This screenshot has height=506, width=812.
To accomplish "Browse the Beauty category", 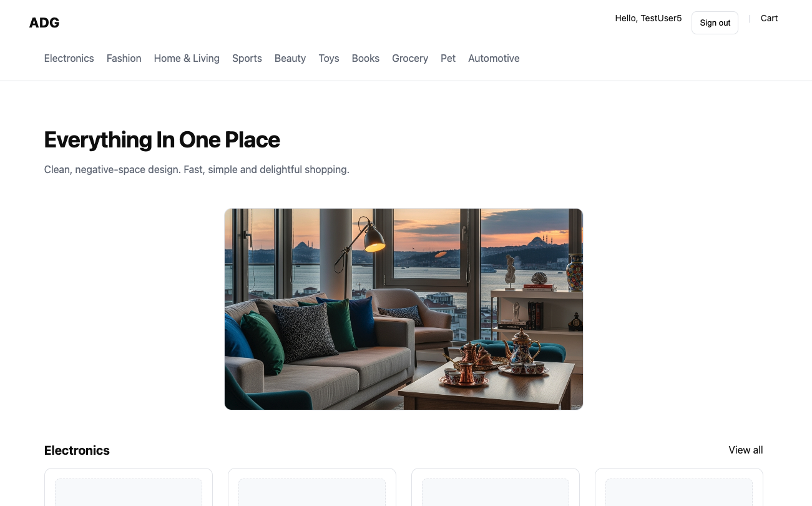I will (290, 58).
